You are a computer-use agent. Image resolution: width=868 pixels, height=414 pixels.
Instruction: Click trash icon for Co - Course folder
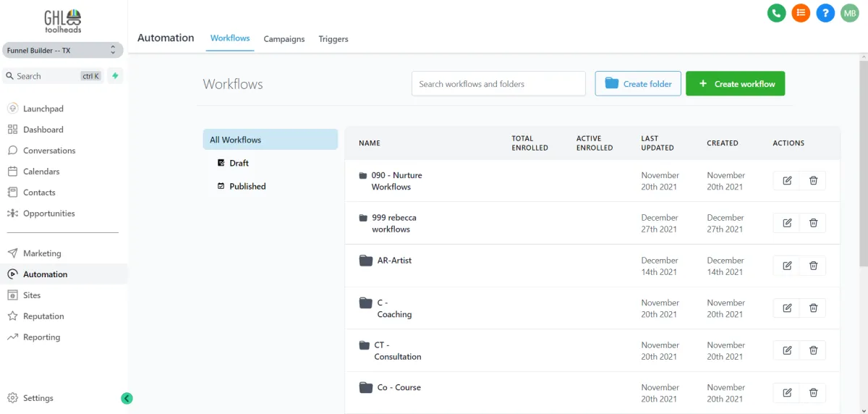[813, 393]
